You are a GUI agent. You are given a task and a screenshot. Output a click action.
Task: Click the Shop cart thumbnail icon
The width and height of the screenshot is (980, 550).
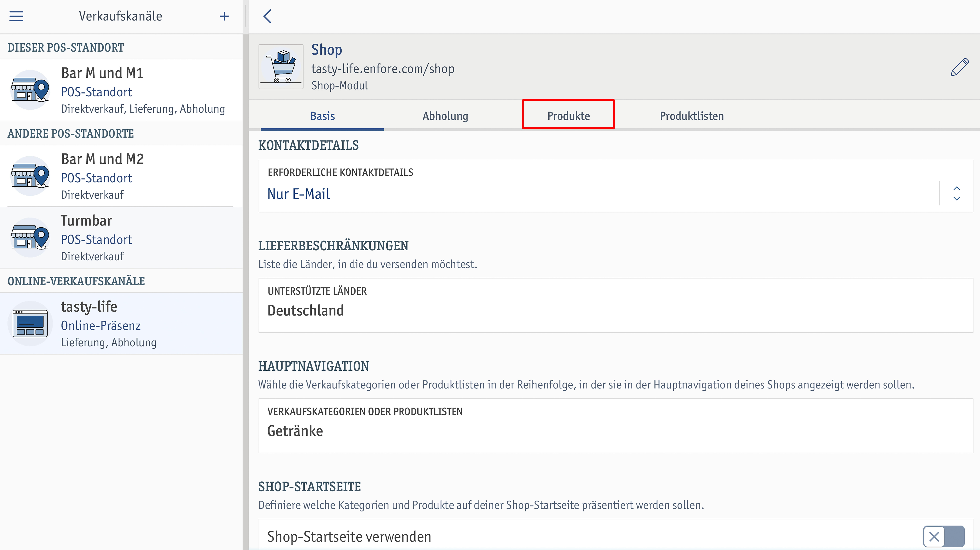coord(281,67)
